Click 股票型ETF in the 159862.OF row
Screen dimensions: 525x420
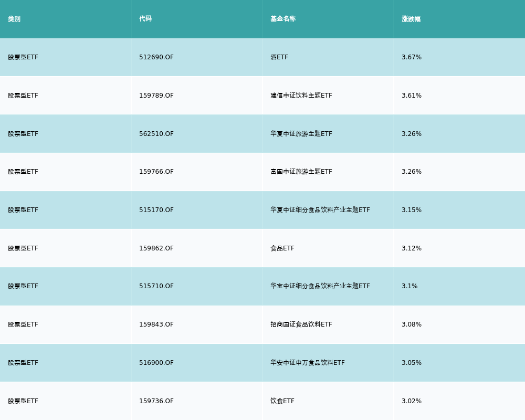click(x=23, y=248)
